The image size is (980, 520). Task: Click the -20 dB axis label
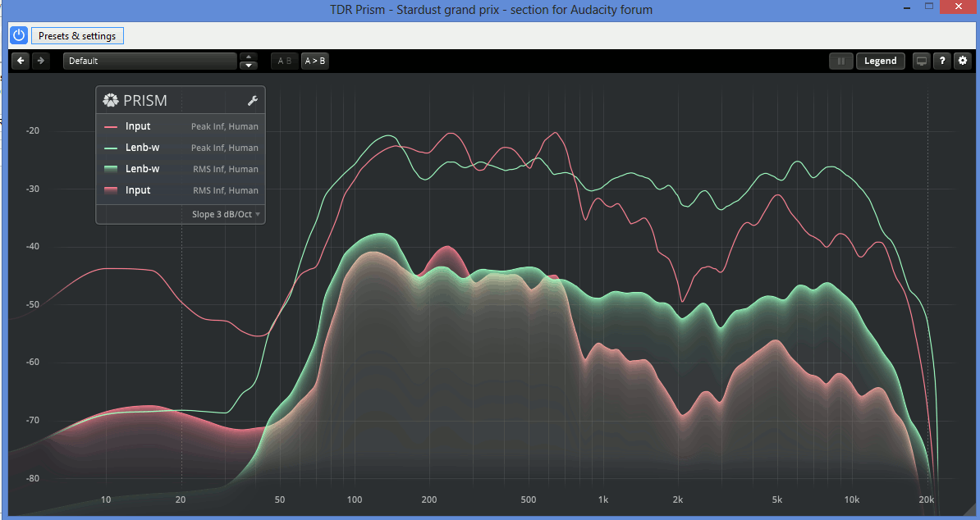[33, 131]
